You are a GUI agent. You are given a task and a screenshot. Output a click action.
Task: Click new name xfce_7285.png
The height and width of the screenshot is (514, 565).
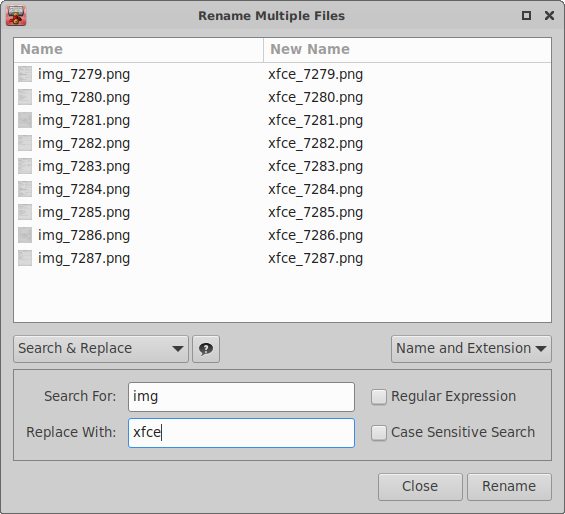315,213
